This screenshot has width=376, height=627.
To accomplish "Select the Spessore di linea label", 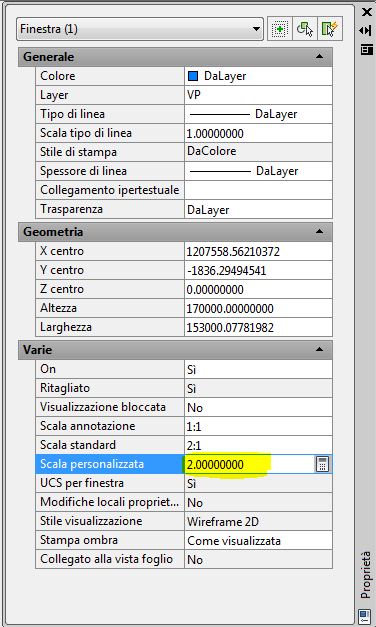I will coord(83,171).
